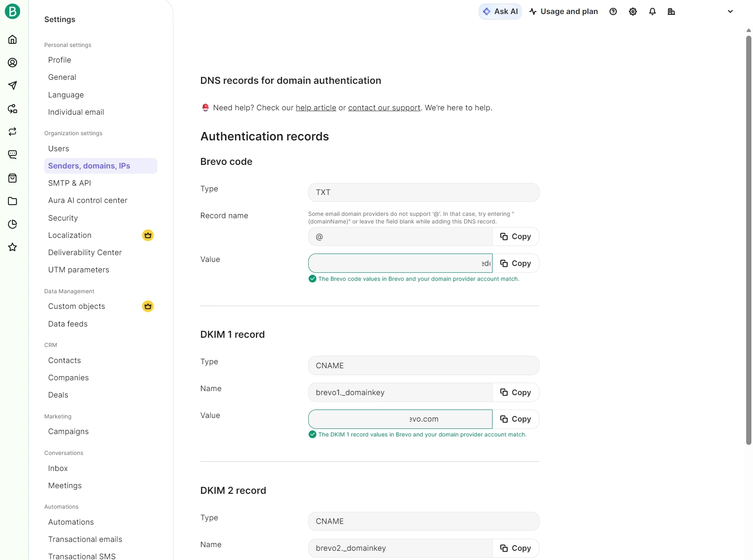This screenshot has width=753, height=560.
Task: Follow the contact our support link
Action: point(384,108)
